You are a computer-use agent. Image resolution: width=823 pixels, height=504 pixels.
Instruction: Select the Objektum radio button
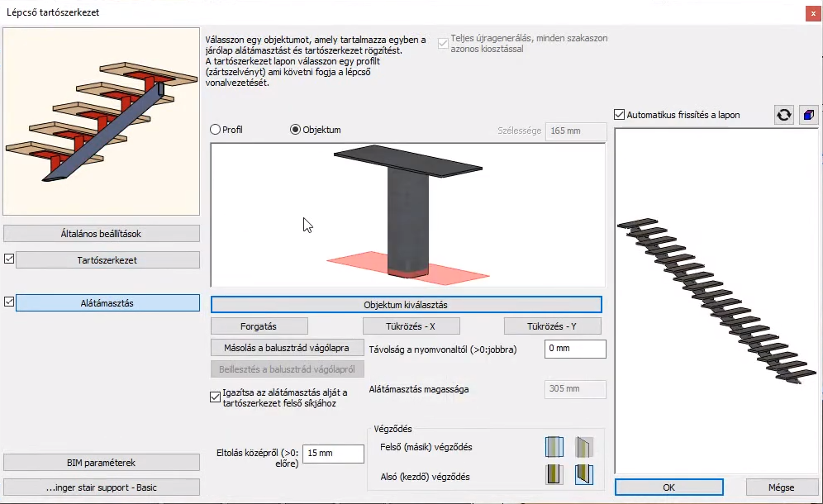pyautogui.click(x=296, y=129)
